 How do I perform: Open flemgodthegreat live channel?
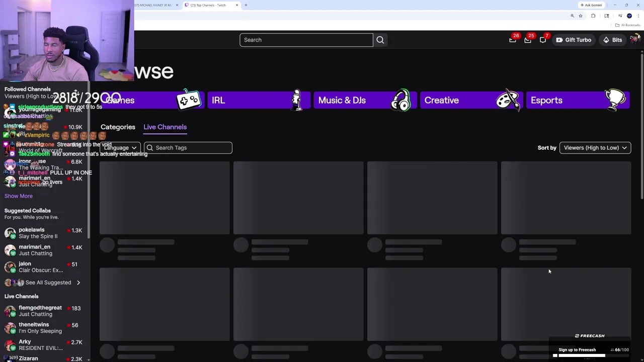44,311
